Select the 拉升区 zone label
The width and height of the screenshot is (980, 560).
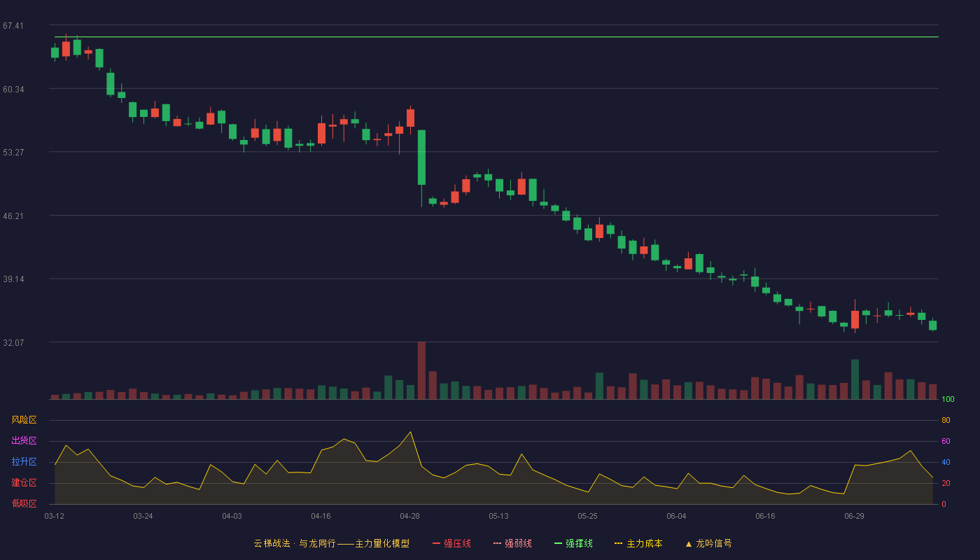click(24, 462)
